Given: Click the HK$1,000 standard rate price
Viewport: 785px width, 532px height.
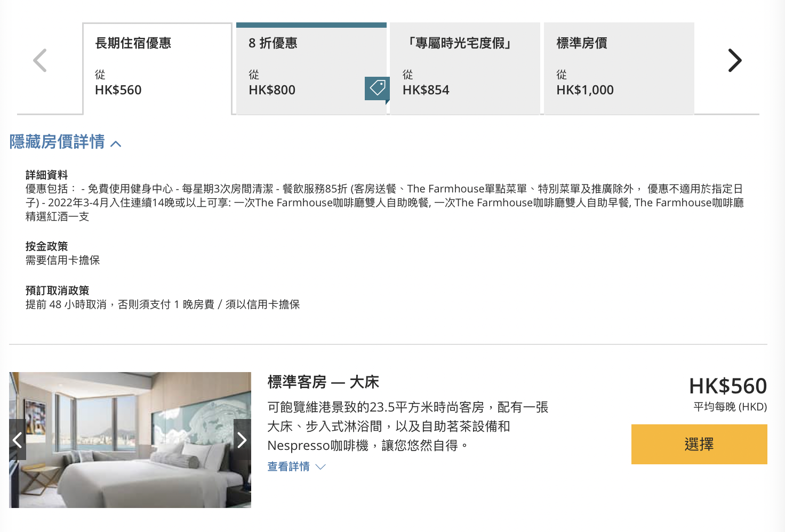Looking at the screenshot, I should [585, 90].
